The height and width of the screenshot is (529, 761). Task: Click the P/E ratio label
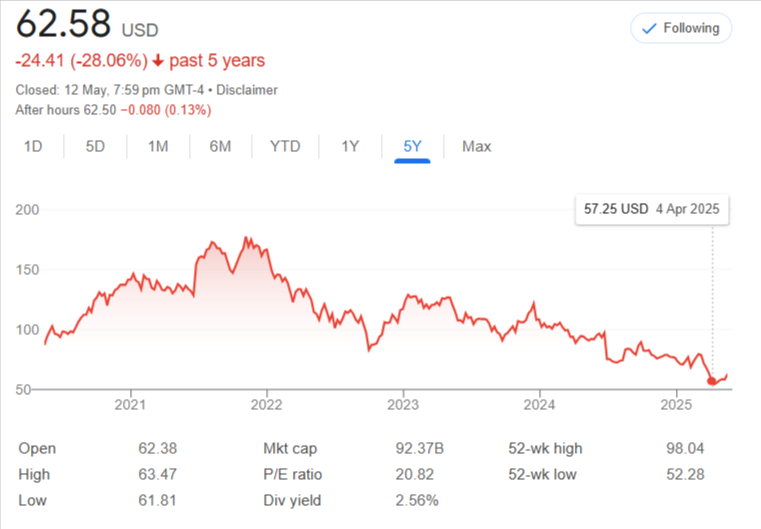(x=292, y=474)
